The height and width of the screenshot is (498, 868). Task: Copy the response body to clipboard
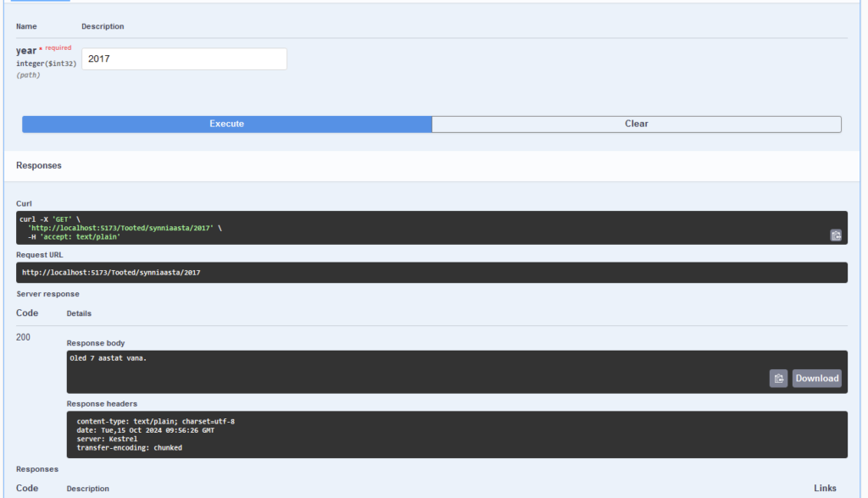click(x=778, y=379)
